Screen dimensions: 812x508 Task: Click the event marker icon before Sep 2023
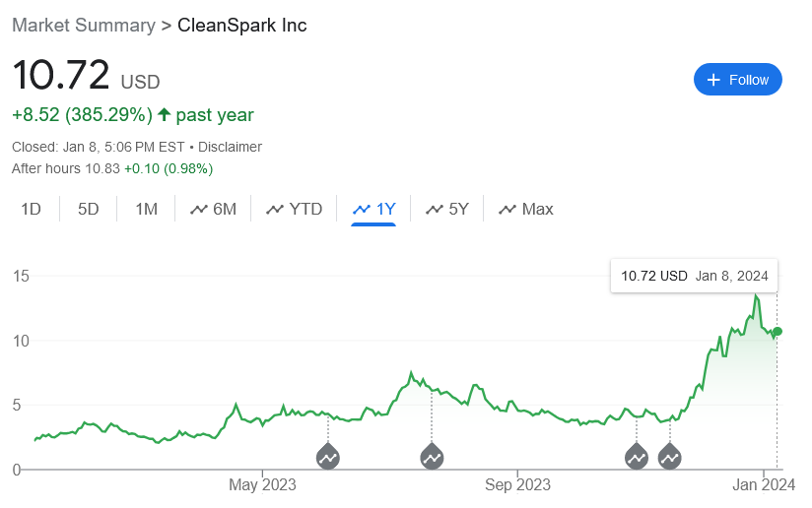[x=432, y=456]
